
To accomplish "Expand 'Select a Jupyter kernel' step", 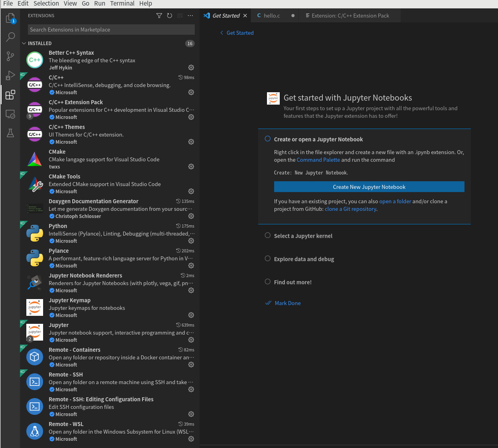I will (303, 236).
